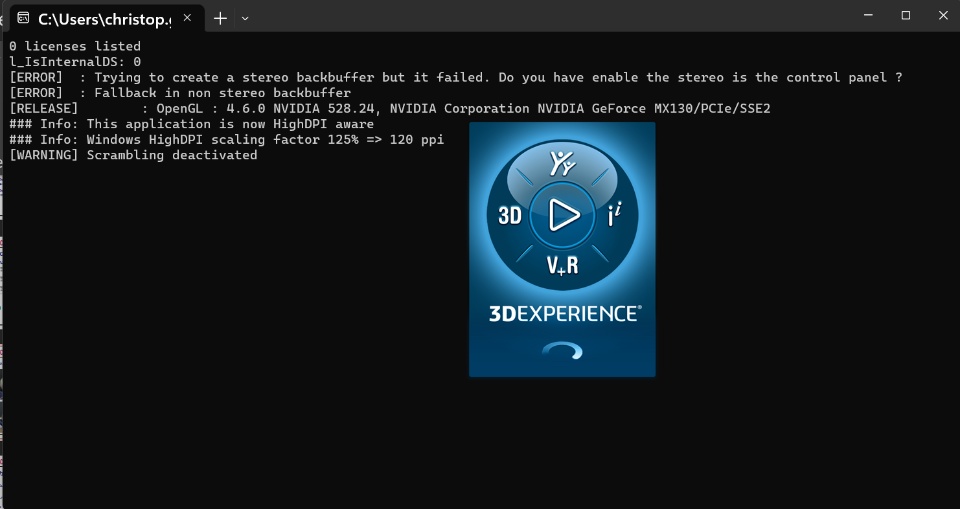Click the 'i' information quadrant of the compass
The height and width of the screenshot is (509, 960).
(x=615, y=215)
